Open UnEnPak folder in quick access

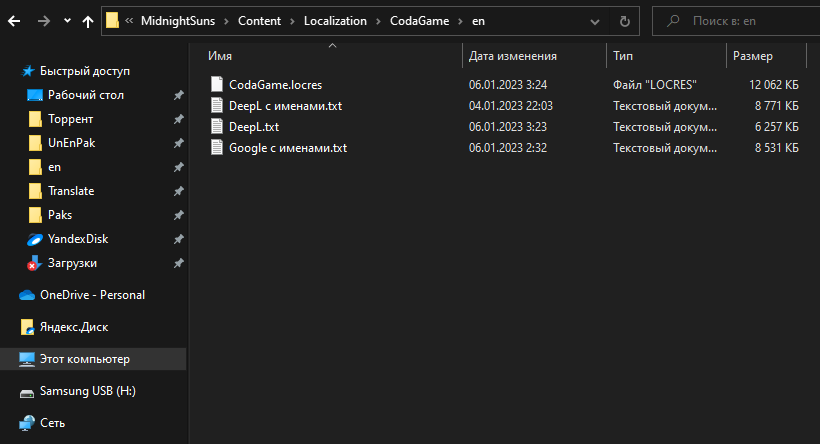coord(72,143)
